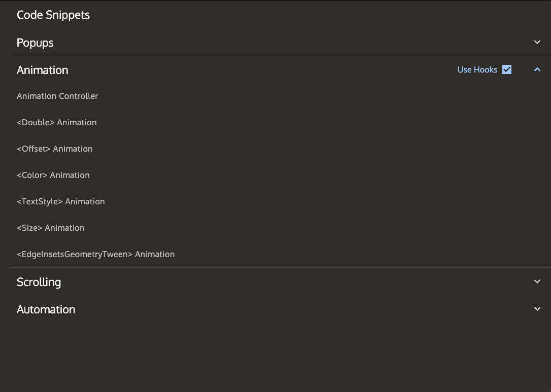Click the Use Hooks text label
The width and height of the screenshot is (551, 392).
[x=477, y=70]
